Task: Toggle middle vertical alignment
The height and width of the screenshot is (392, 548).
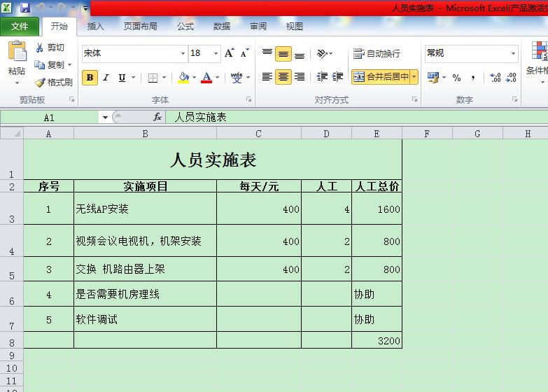Action: (283, 54)
